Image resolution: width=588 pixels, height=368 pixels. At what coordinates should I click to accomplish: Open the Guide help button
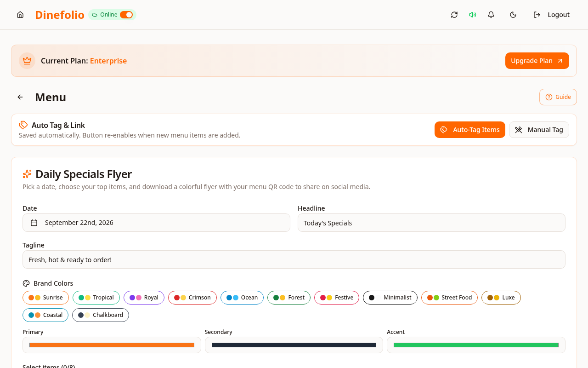coord(558,97)
